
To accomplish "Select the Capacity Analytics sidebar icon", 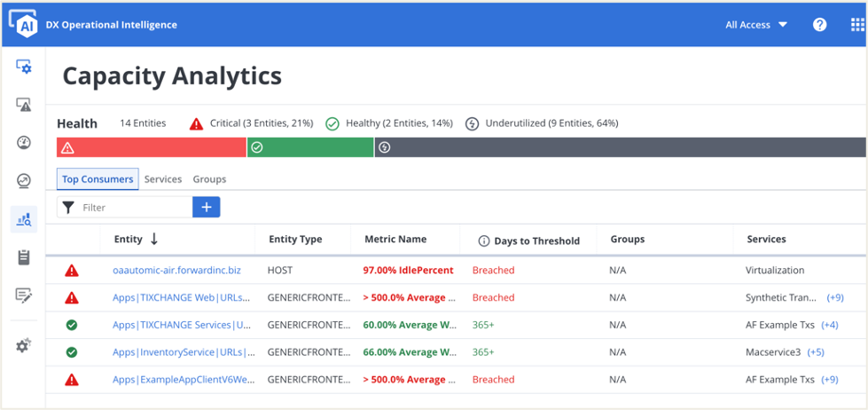I will 24,219.
